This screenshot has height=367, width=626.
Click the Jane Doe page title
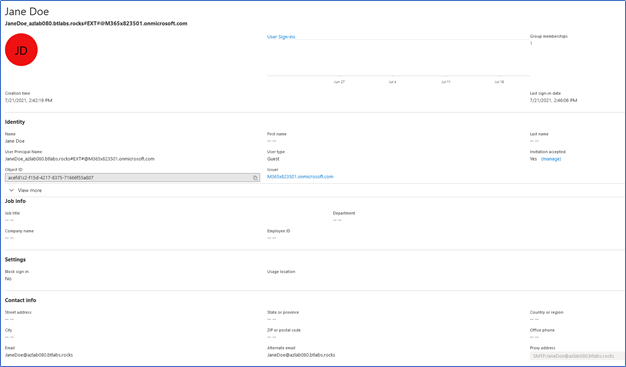click(x=27, y=12)
